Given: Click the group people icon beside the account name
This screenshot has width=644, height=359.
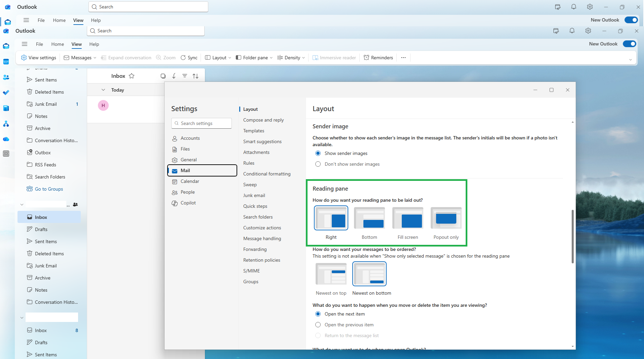Looking at the screenshot, I should click(75, 204).
